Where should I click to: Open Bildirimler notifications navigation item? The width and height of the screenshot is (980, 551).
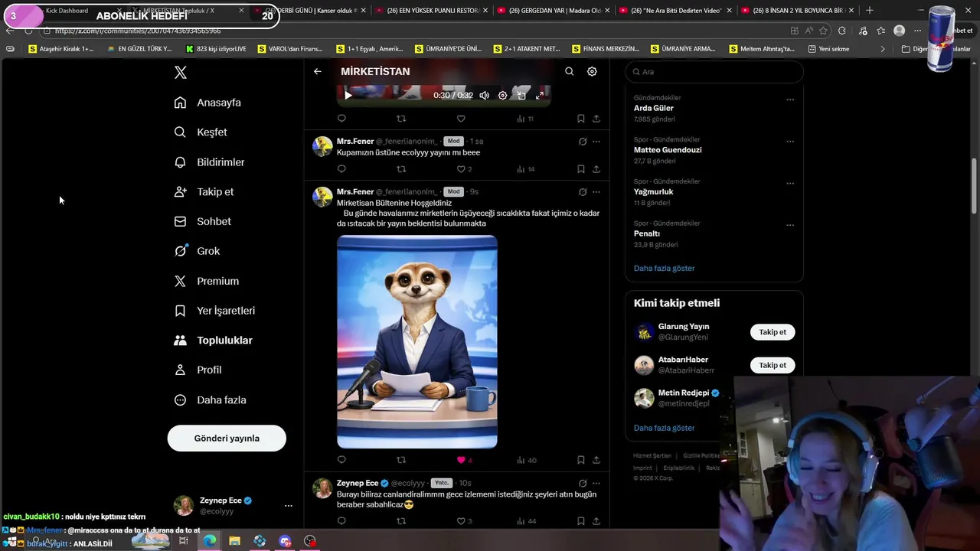coord(209,162)
